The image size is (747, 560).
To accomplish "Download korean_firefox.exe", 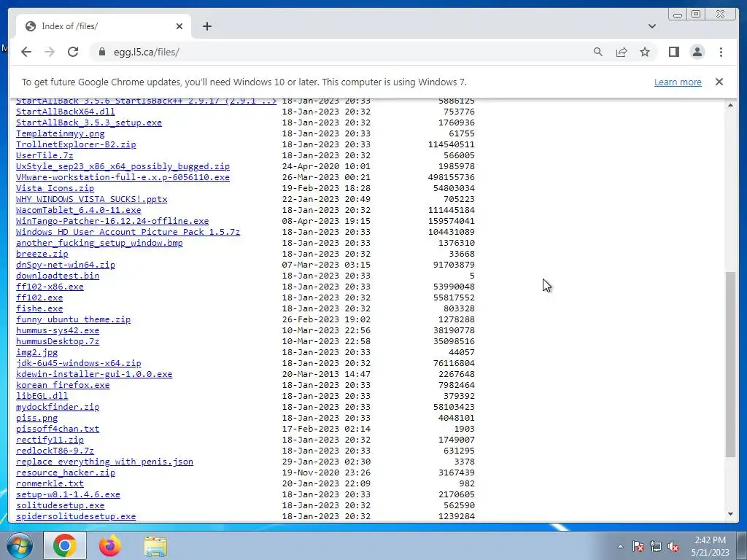I will pyautogui.click(x=63, y=385).
